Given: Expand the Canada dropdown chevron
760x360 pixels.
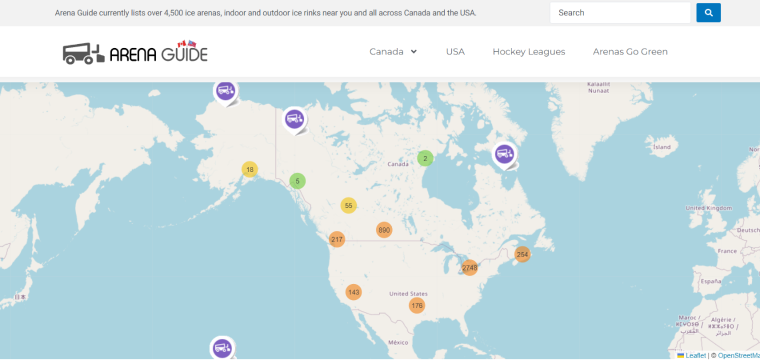Looking at the screenshot, I should (413, 51).
